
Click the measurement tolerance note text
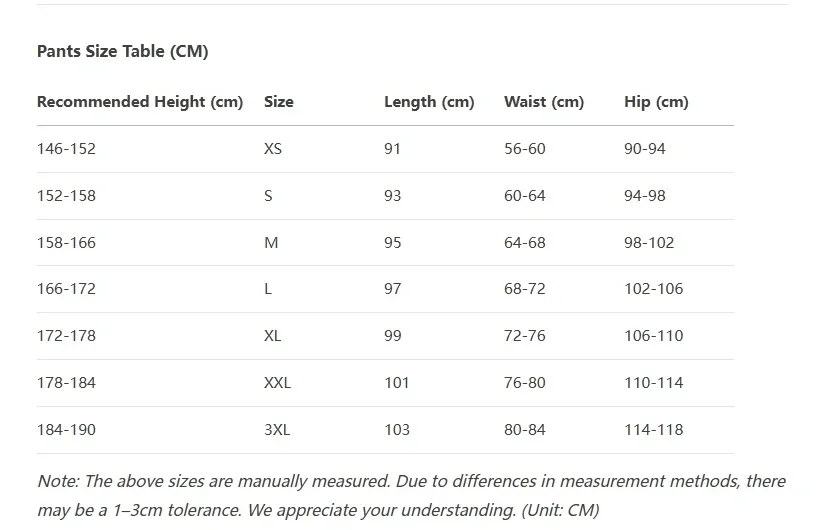click(x=411, y=495)
